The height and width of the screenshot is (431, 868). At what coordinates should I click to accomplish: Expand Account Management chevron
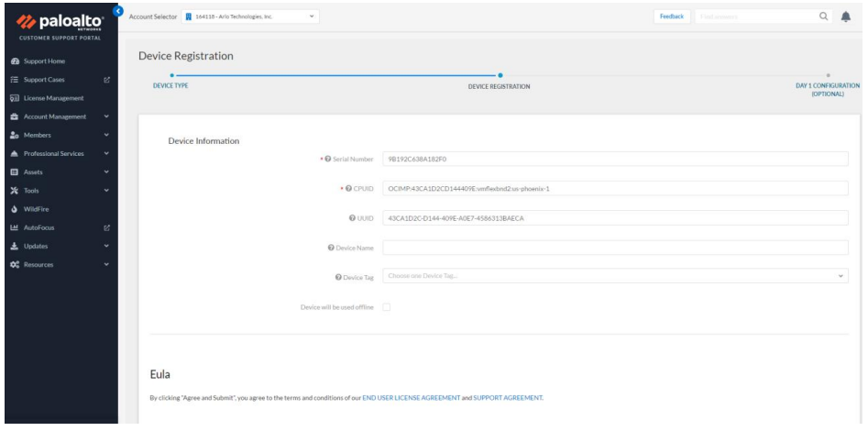pyautogui.click(x=106, y=116)
